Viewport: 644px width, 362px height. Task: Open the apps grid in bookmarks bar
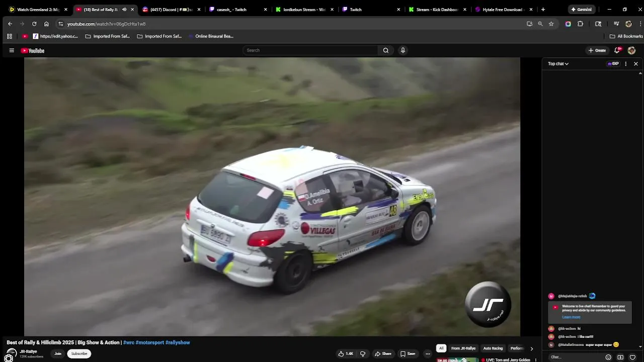(x=9, y=36)
